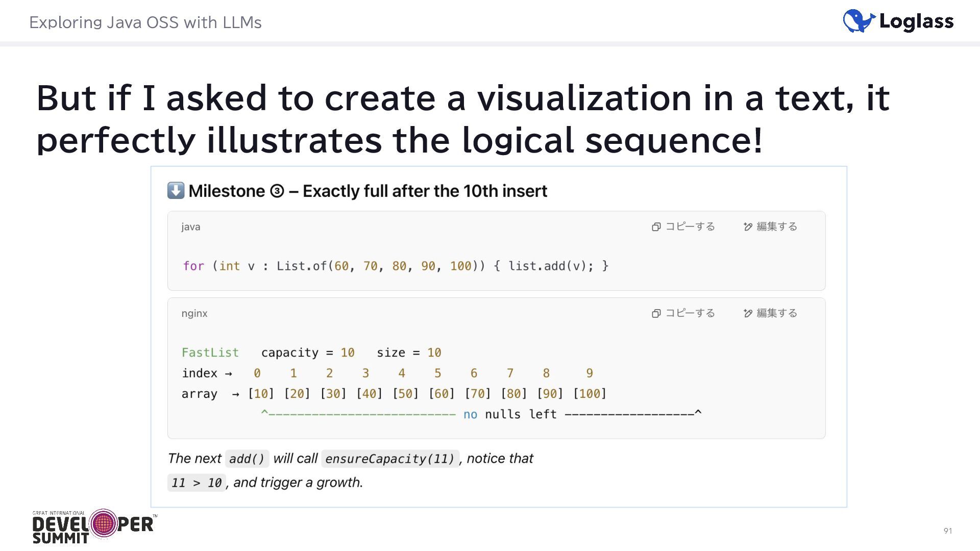Click slide page number 91
The image size is (980, 551).
pos(947,531)
